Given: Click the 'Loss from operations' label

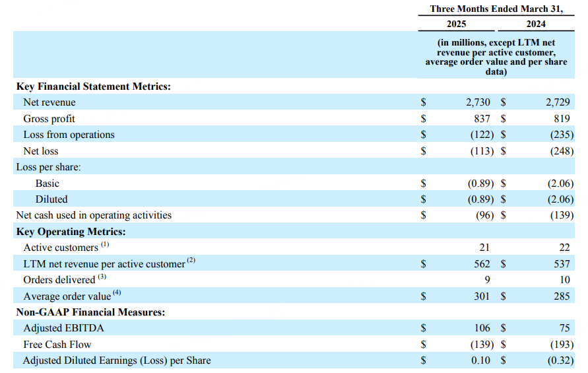Looking at the screenshot, I should coord(69,134).
